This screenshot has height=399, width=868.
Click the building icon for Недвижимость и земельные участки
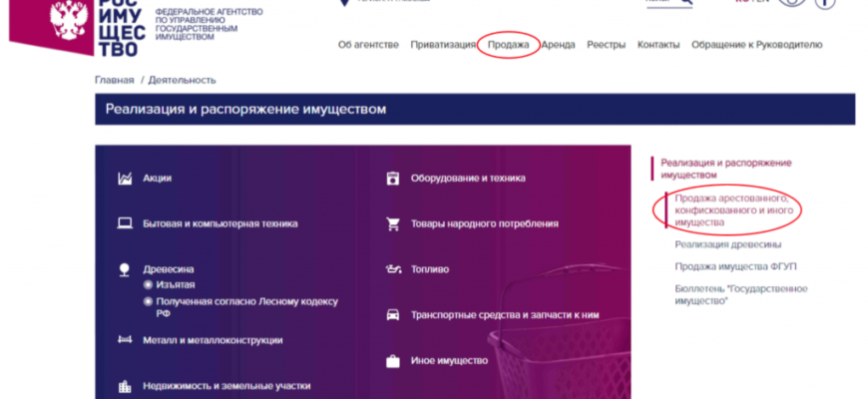[125, 386]
